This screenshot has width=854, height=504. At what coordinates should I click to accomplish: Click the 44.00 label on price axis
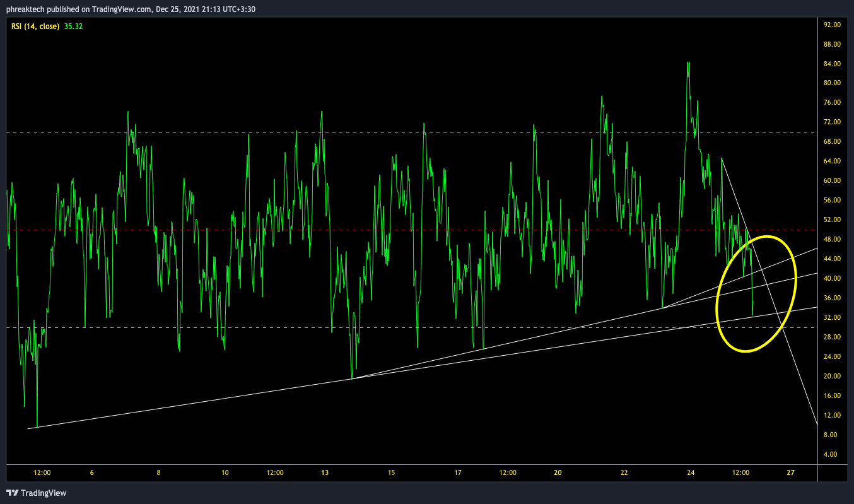(833, 259)
